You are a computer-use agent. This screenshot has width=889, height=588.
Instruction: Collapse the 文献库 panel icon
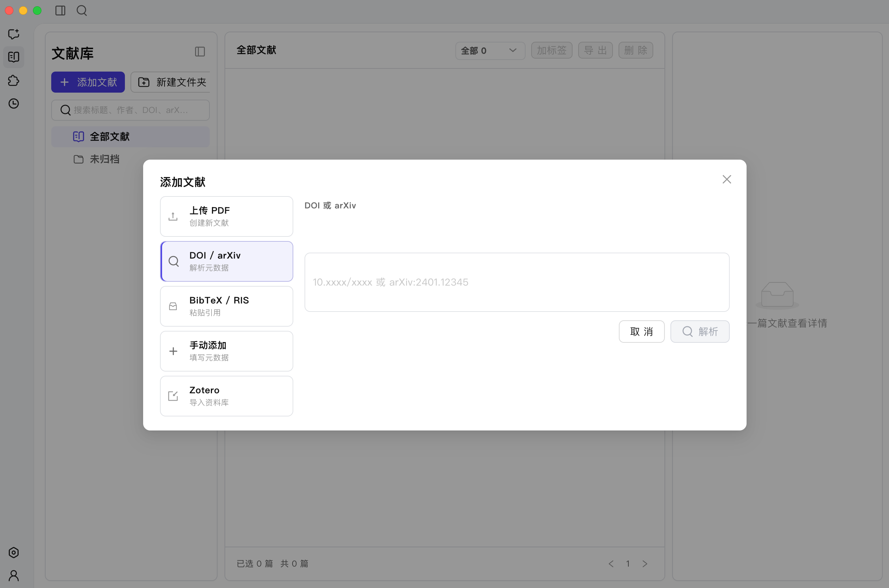(x=200, y=52)
